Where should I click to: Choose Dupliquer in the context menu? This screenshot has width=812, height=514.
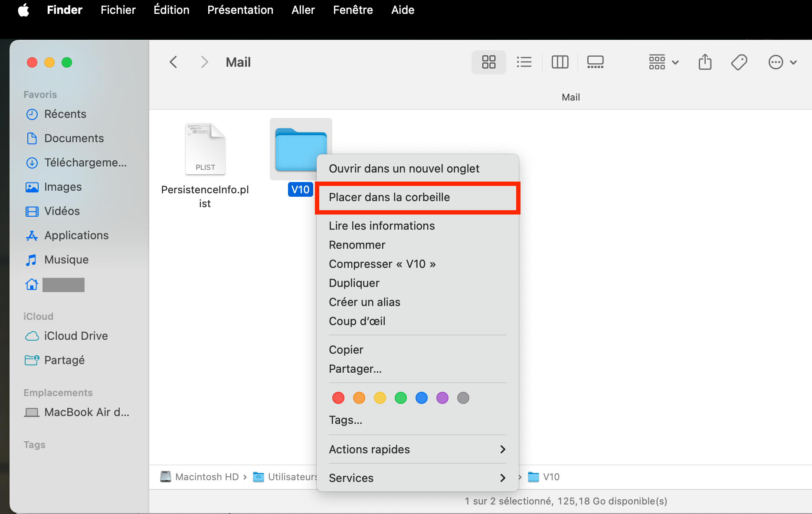click(x=418, y=283)
